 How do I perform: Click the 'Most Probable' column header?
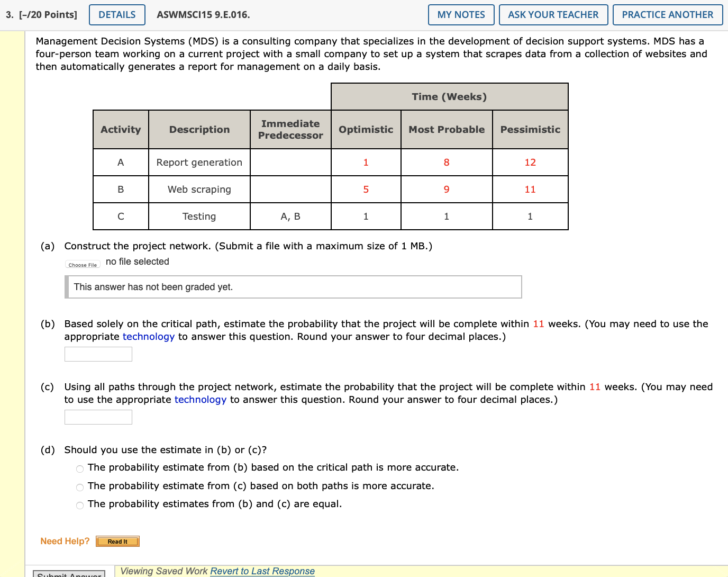(x=447, y=130)
